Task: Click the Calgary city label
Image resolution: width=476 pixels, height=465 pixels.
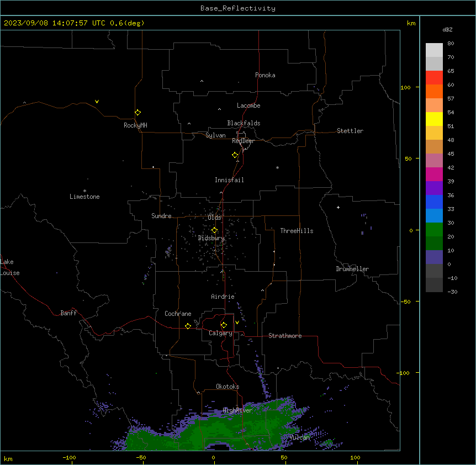Action: pos(220,333)
